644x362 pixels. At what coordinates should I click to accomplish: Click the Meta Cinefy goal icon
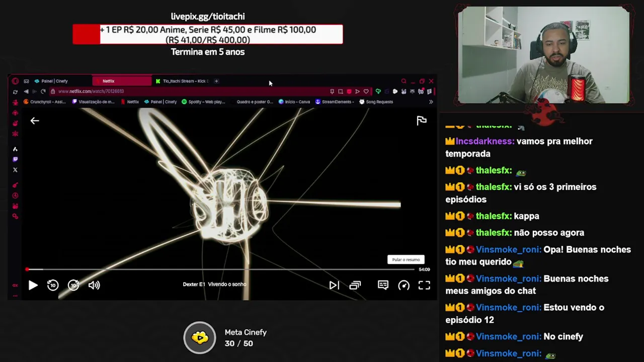click(200, 338)
